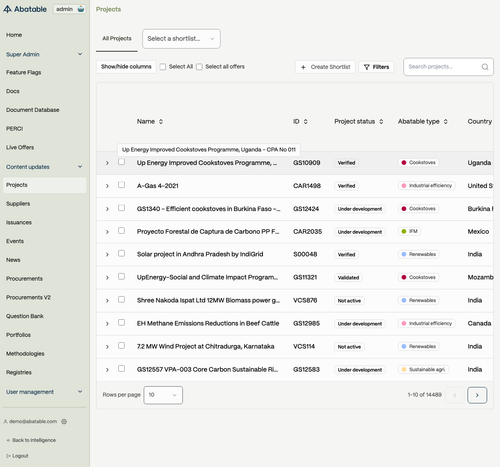Expand the 7.2 MW Wind Project row

click(107, 347)
